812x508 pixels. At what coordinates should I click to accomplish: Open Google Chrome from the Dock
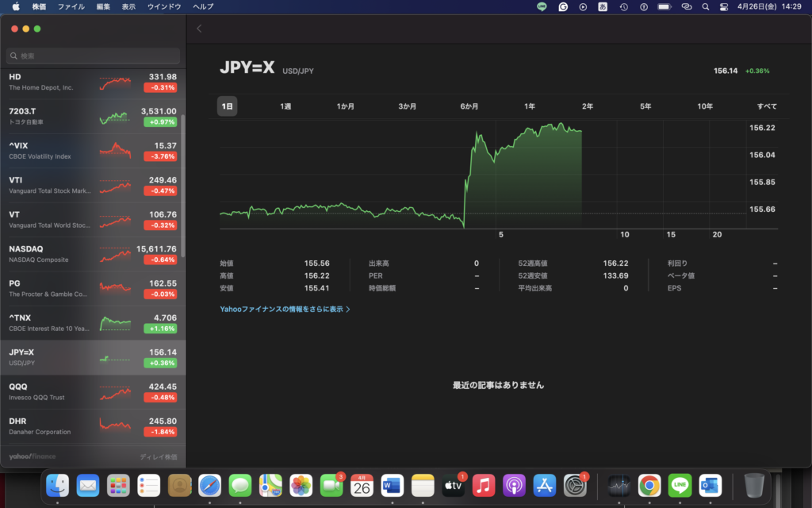pos(650,485)
